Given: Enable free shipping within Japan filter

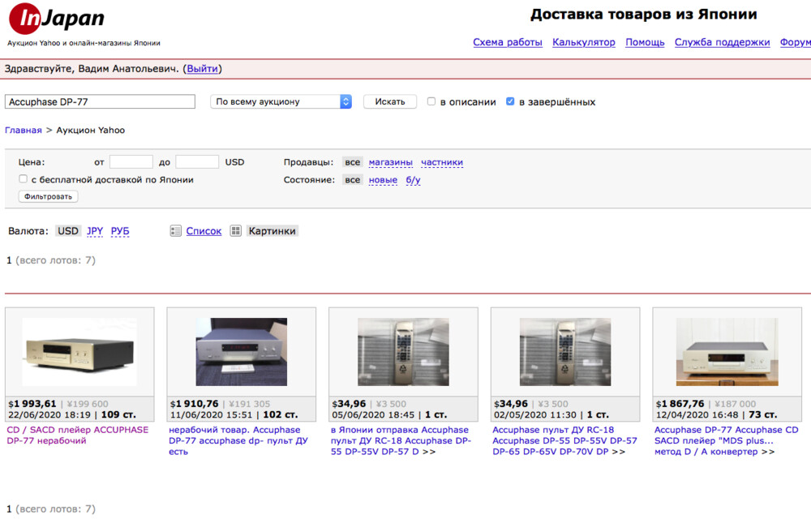Looking at the screenshot, I should (x=23, y=178).
